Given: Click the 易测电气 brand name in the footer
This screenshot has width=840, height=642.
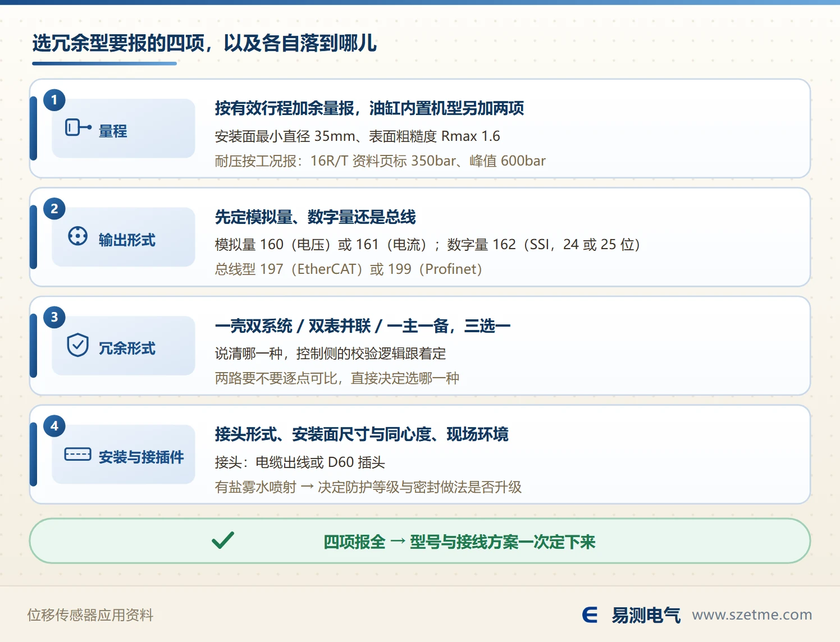Looking at the screenshot, I should point(646,616).
